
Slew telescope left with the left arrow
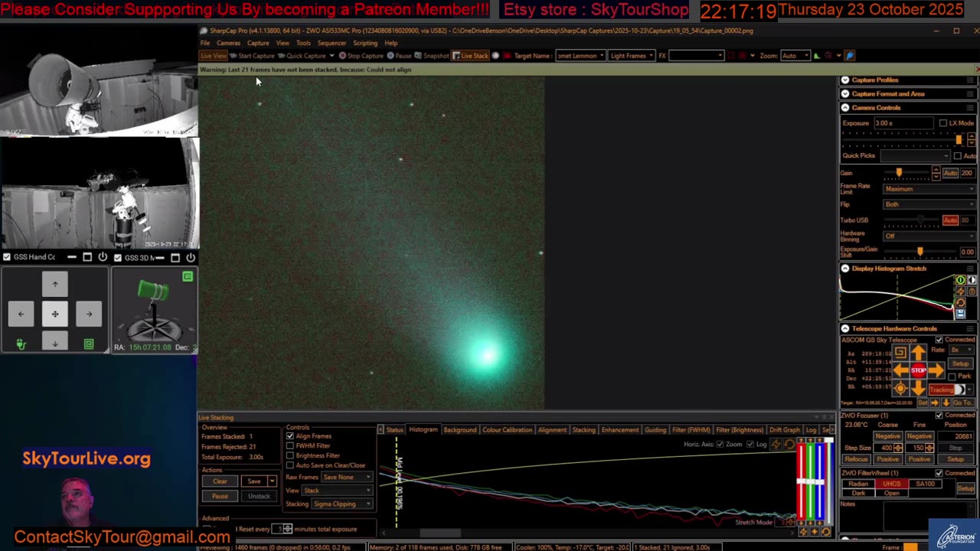pos(900,370)
